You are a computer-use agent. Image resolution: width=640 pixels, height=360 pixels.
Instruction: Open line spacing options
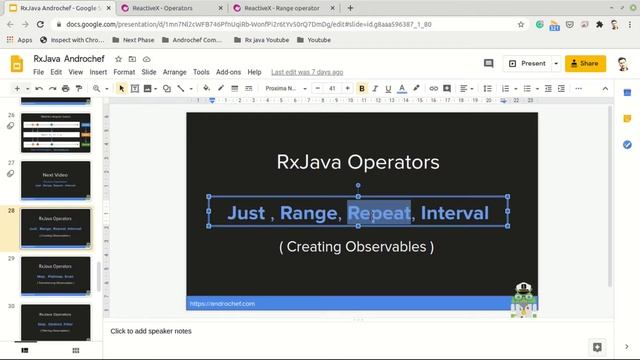pos(487,89)
